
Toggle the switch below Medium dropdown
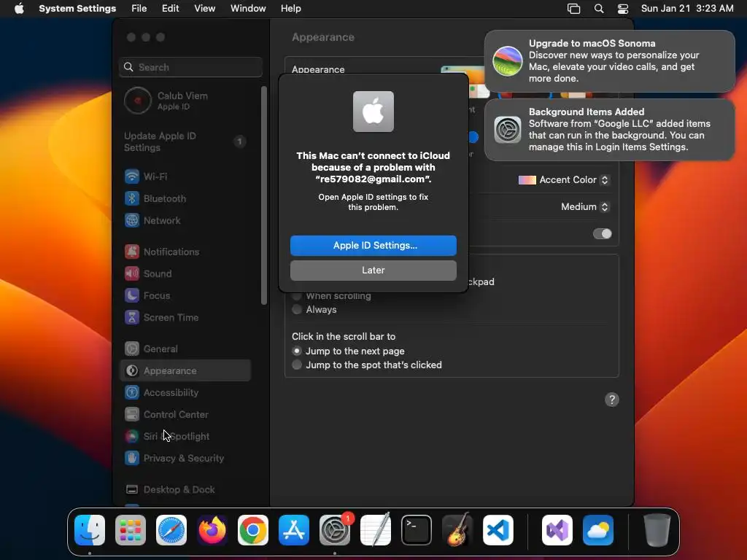tap(602, 234)
